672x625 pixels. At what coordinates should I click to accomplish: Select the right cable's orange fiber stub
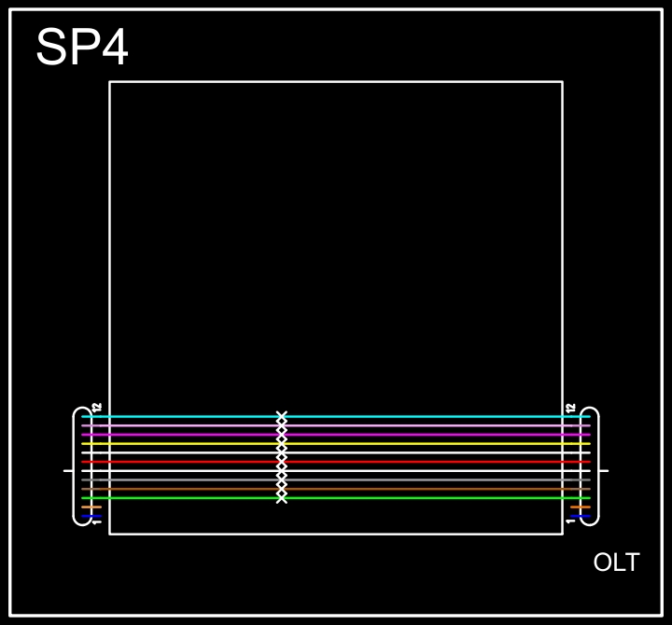click(581, 507)
